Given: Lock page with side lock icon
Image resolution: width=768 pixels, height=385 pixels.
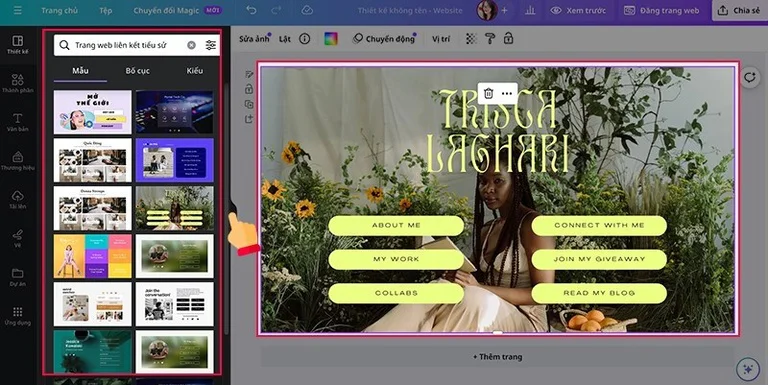Looking at the screenshot, I should tap(249, 89).
